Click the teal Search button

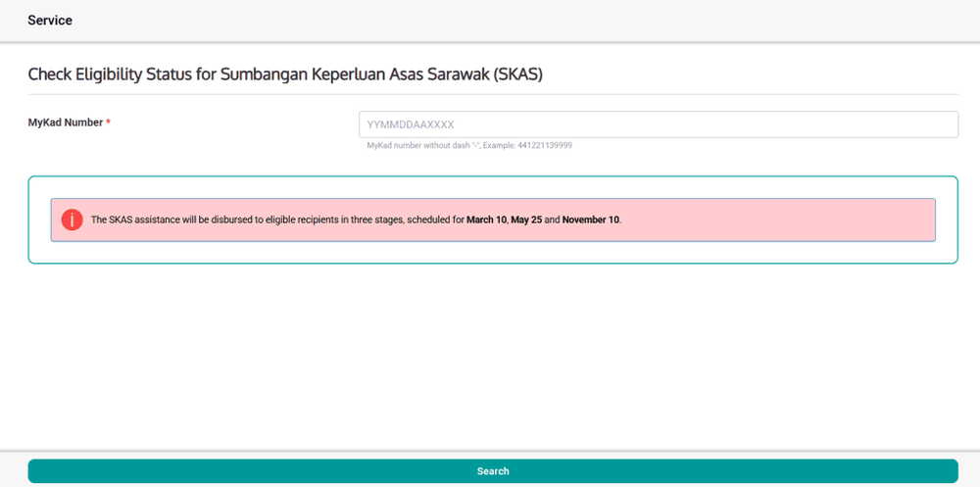pyautogui.click(x=493, y=470)
